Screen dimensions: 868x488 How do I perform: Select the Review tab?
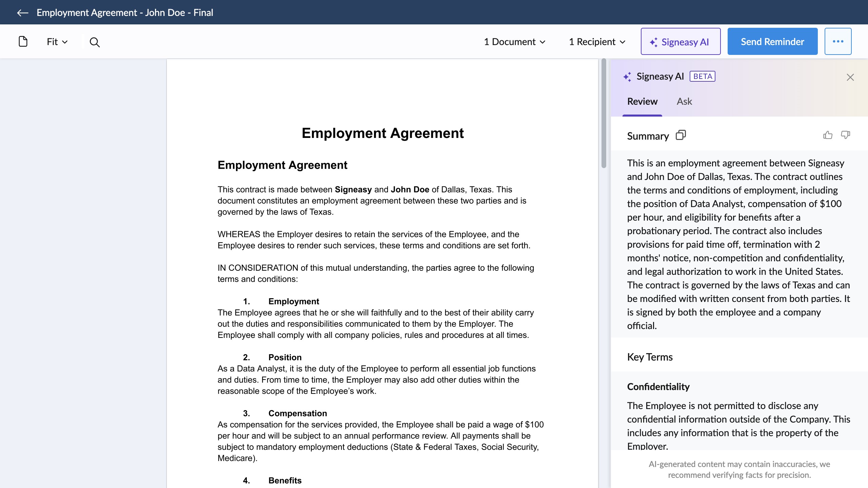[x=642, y=101]
